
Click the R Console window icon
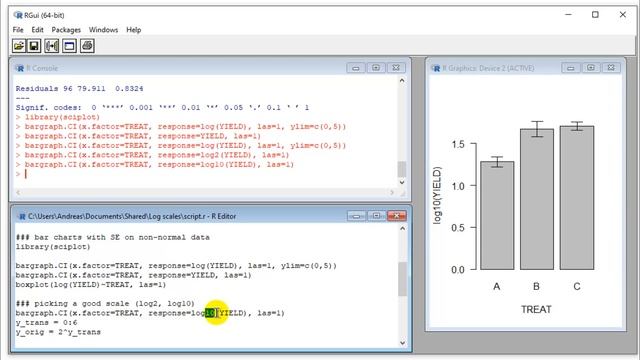[20, 68]
